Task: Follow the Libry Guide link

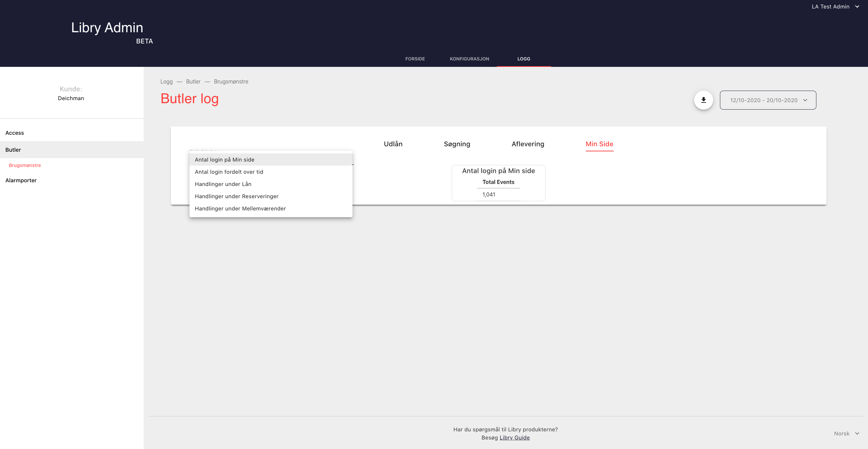Action: pyautogui.click(x=514, y=437)
